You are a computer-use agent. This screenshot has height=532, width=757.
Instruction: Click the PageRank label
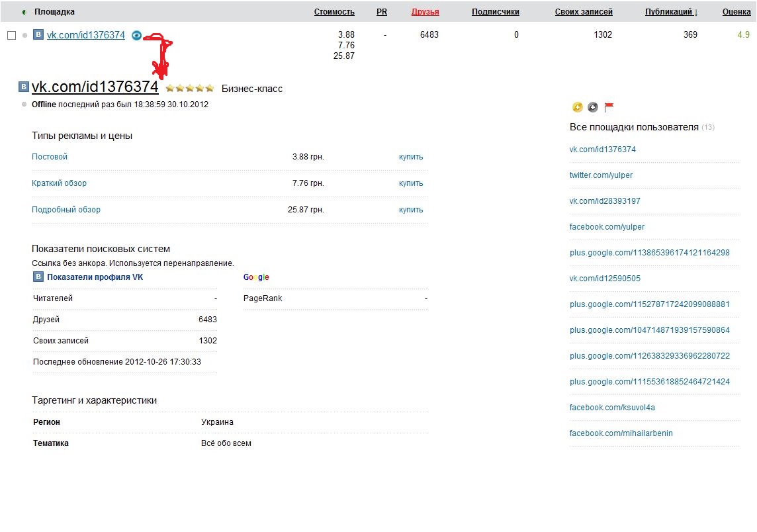(x=263, y=298)
